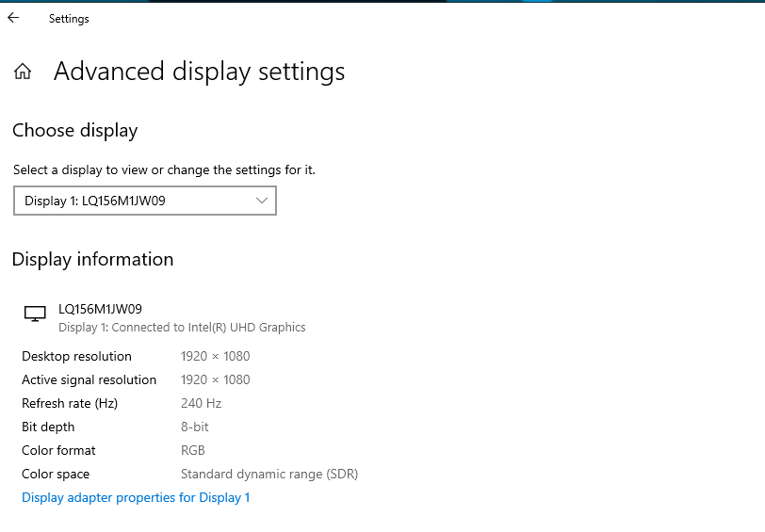
Task: Open Display adapter properties for Display 1
Action: point(136,497)
